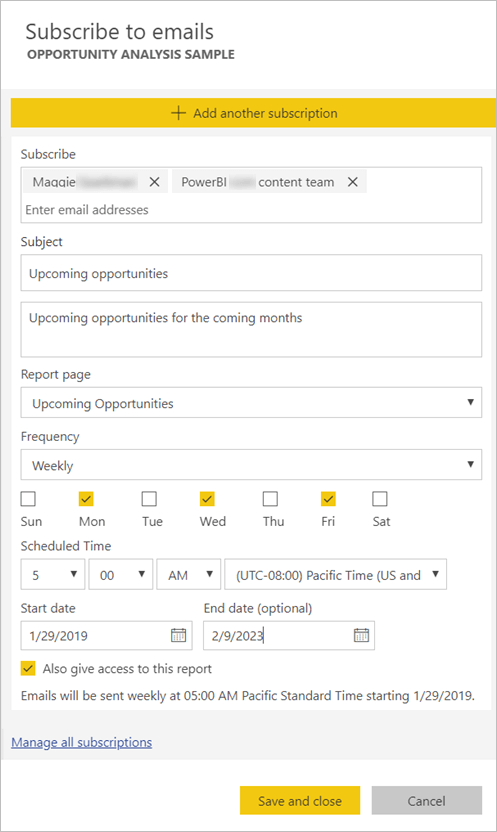The image size is (497, 832).
Task: Expand the AM/PM selector
Action: (189, 574)
